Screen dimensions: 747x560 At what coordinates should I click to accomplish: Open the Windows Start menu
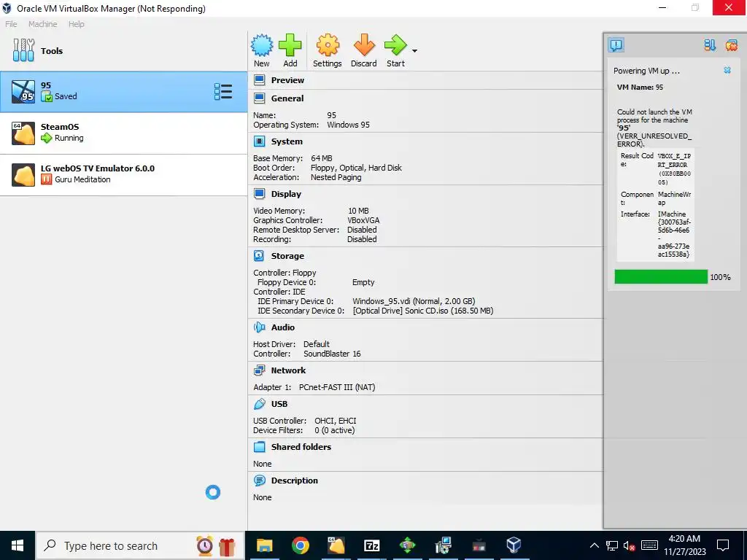(x=18, y=545)
